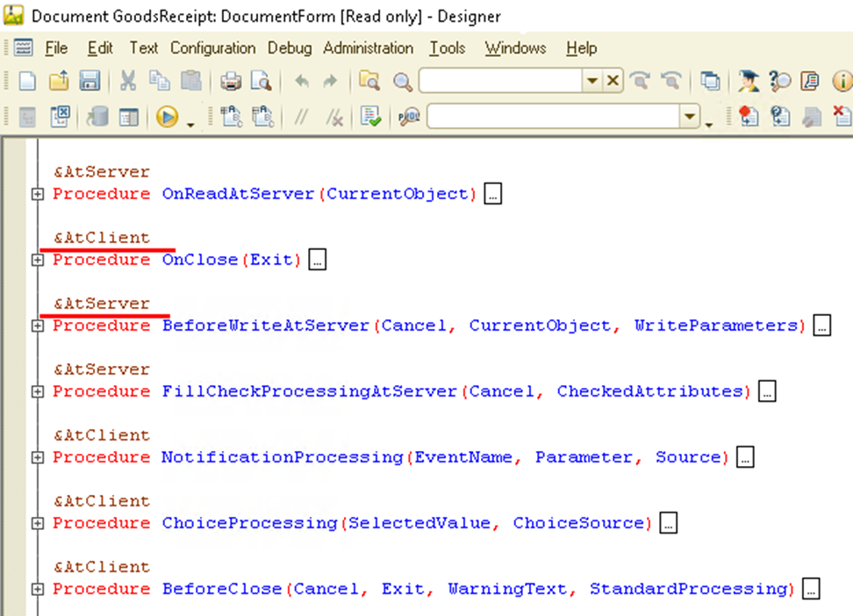
Task: Click the Print icon in toolbar
Action: coord(231,82)
